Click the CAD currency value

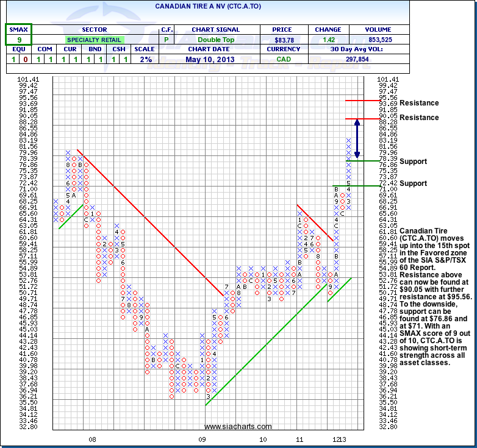point(284,59)
